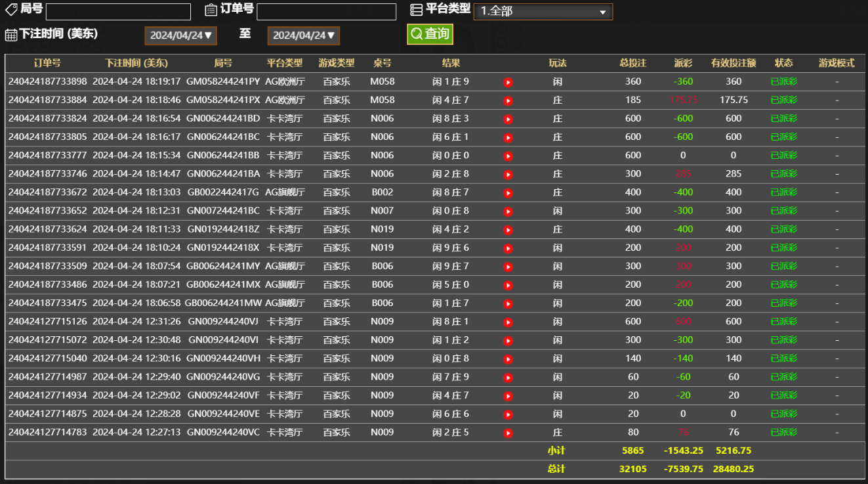Click the server icon beside 平台类型
The width and height of the screenshot is (868, 484).
coord(416,10)
